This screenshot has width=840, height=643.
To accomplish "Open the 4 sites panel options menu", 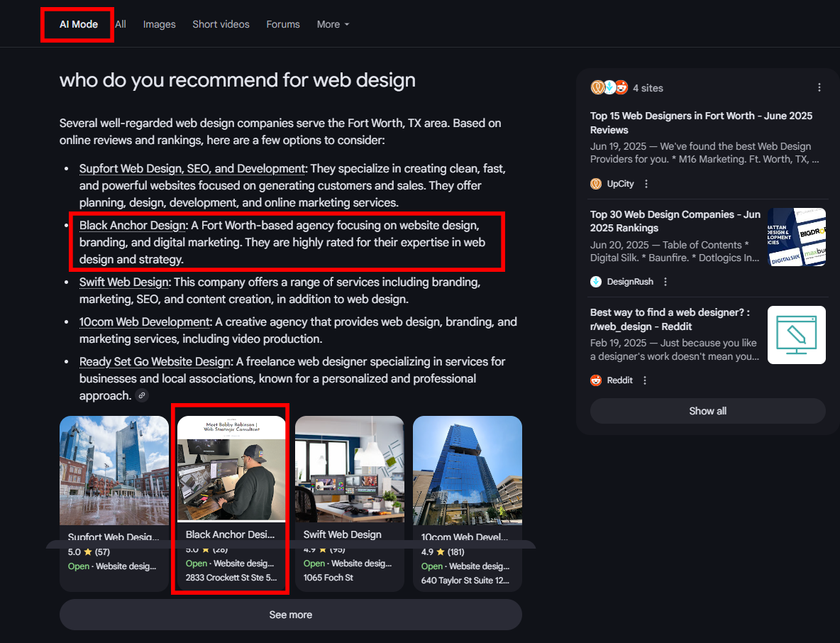I will click(819, 87).
